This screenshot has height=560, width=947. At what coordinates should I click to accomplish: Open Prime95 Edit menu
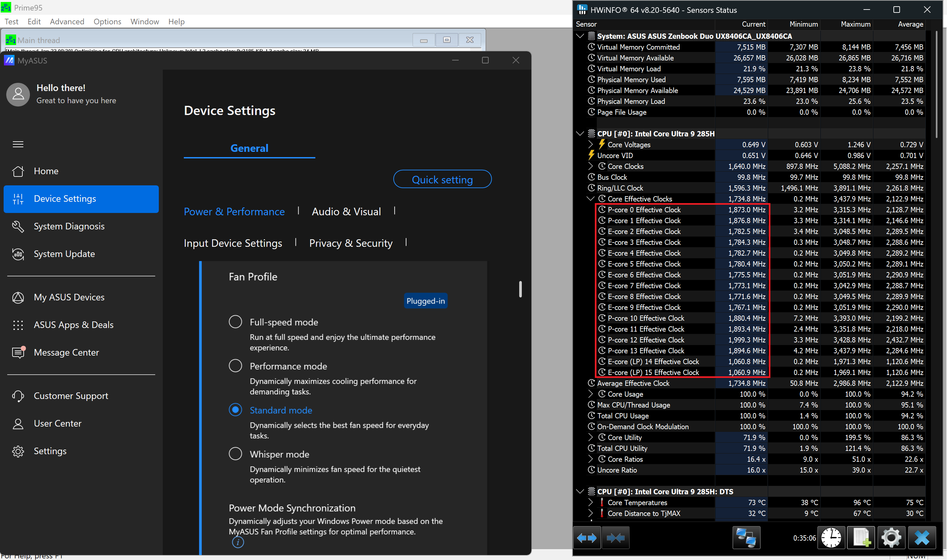(x=34, y=21)
